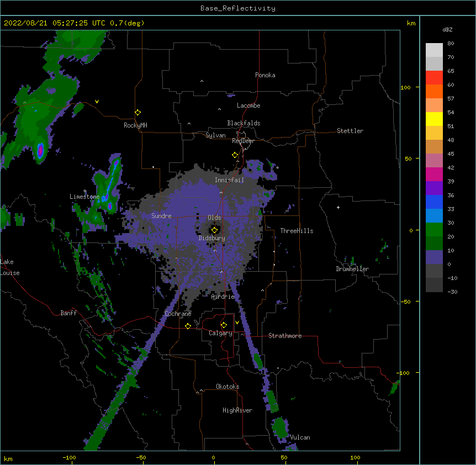Viewport: 476px width, 465px height.
Task: Click the -100 tick on the horizontal axis
Action: (x=69, y=457)
